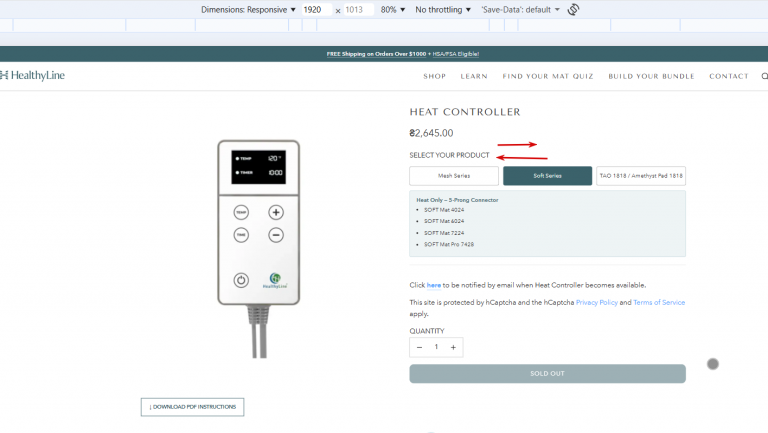Viewport: 768px width, 433px height.
Task: Click the SOFT Mat Pro 7428 list item
Action: [x=449, y=244]
